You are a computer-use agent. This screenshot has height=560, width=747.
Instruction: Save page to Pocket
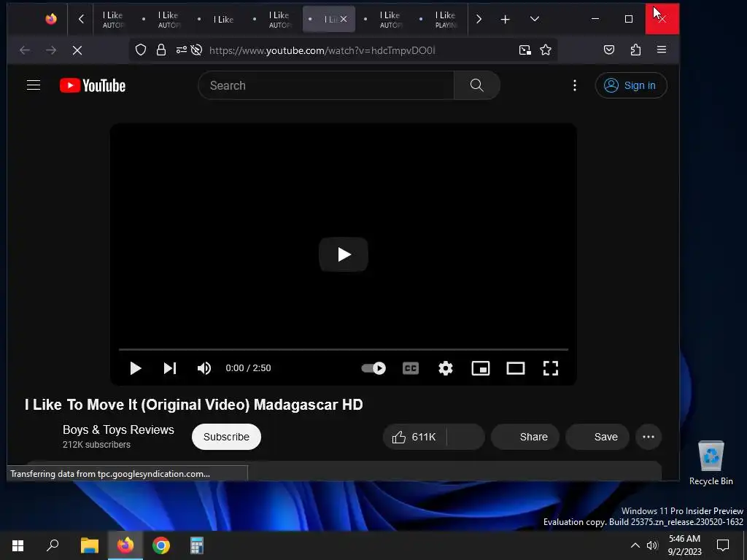click(x=609, y=50)
